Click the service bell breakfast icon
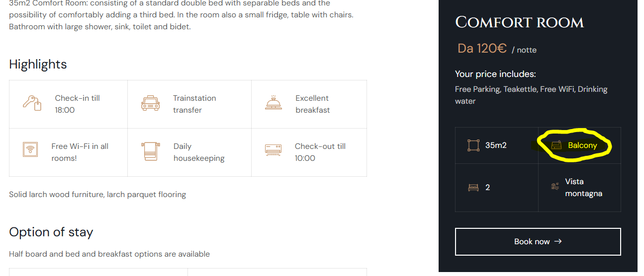The width and height of the screenshot is (644, 276). (274, 103)
